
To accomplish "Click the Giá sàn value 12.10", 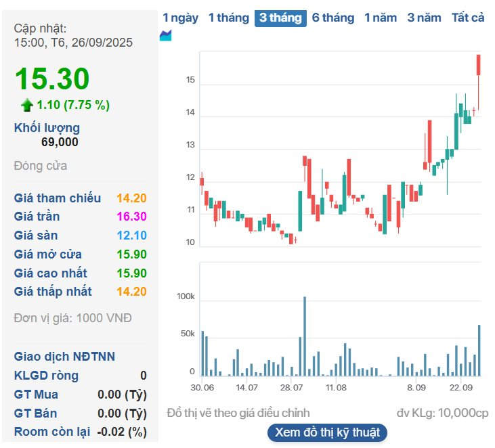I will [131, 236].
